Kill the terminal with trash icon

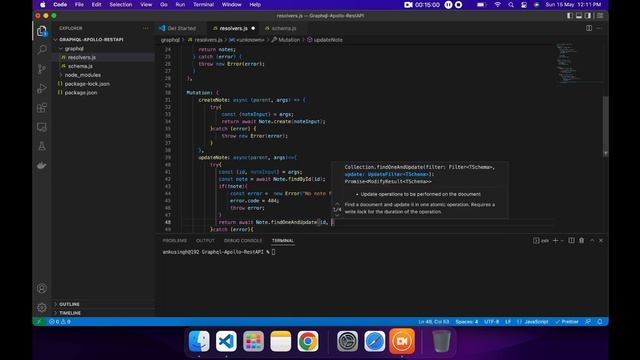click(582, 240)
